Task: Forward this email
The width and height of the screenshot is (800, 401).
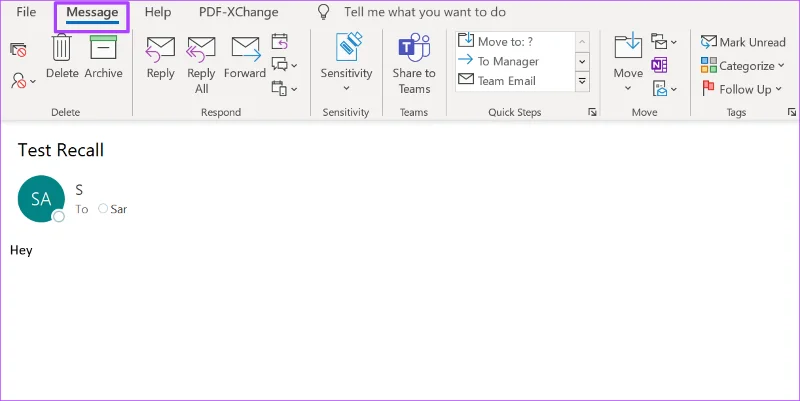Action: point(245,58)
